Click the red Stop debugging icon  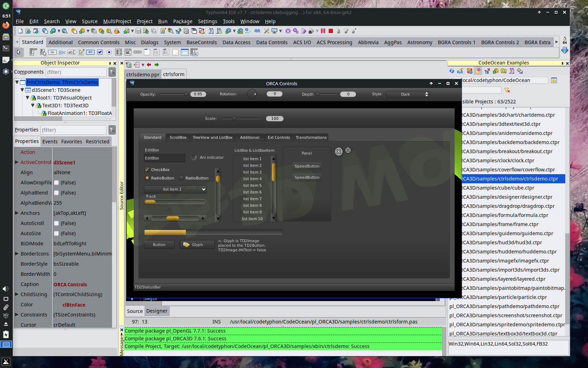pyautogui.click(x=331, y=31)
